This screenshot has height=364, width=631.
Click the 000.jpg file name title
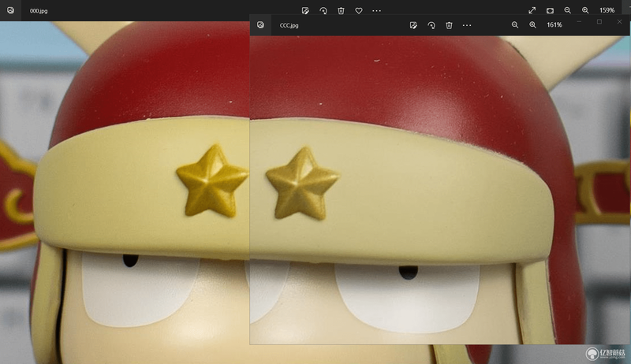click(x=39, y=11)
